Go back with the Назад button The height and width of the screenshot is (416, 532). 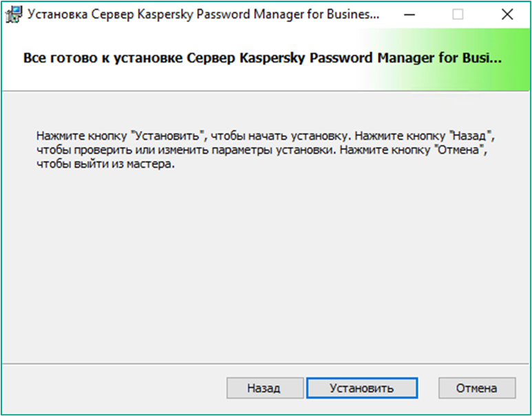265,388
